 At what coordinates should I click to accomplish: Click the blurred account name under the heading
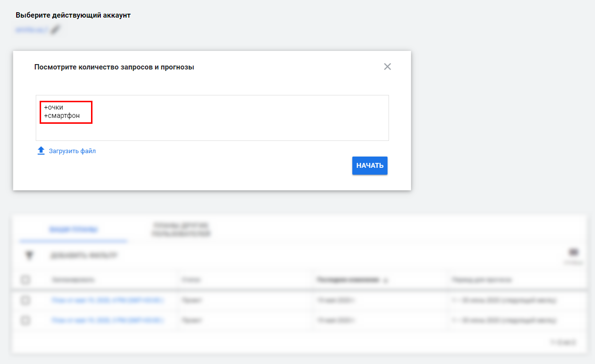(x=32, y=30)
